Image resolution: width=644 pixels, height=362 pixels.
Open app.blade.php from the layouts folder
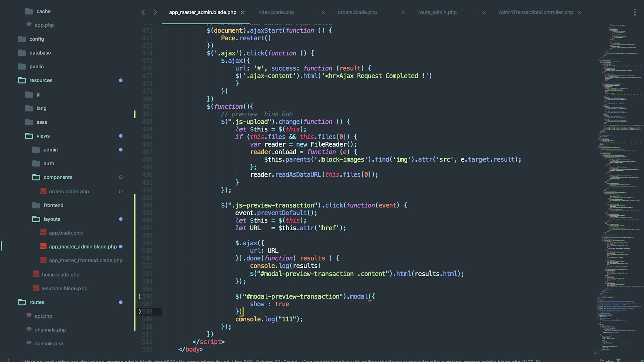pos(65,233)
